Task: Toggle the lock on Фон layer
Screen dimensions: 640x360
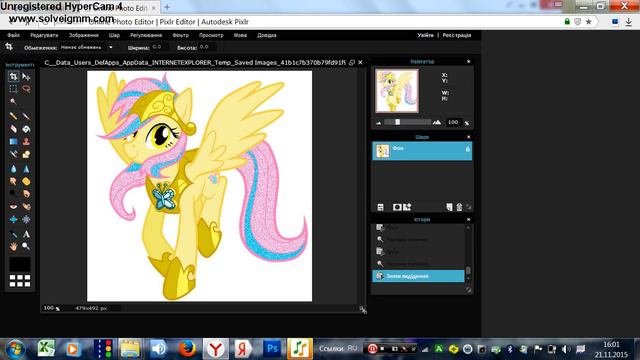Action: point(467,149)
